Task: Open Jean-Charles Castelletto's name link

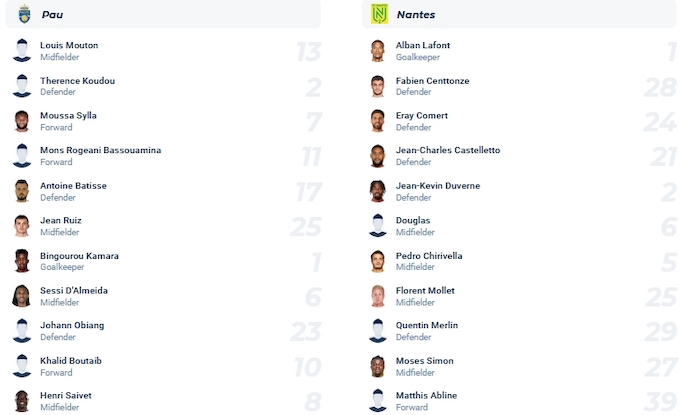Action: click(448, 150)
